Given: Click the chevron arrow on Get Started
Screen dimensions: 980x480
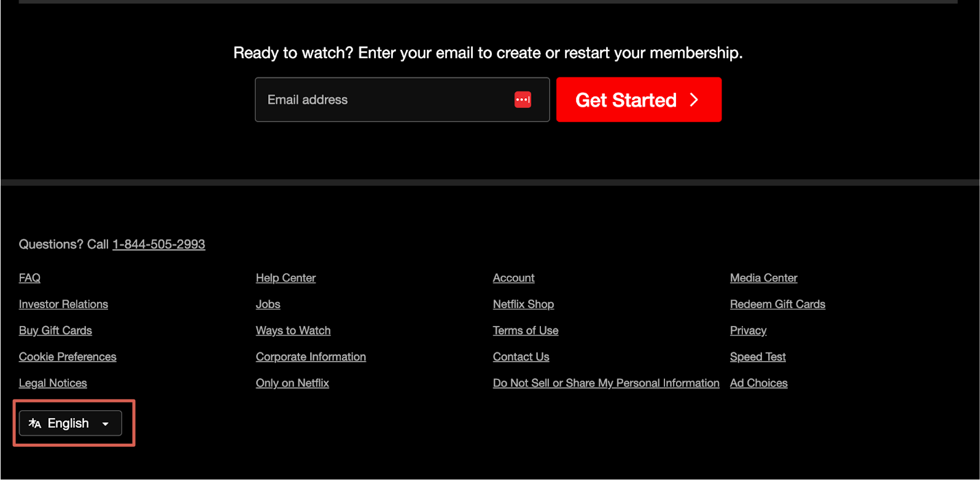Looking at the screenshot, I should coord(694,100).
